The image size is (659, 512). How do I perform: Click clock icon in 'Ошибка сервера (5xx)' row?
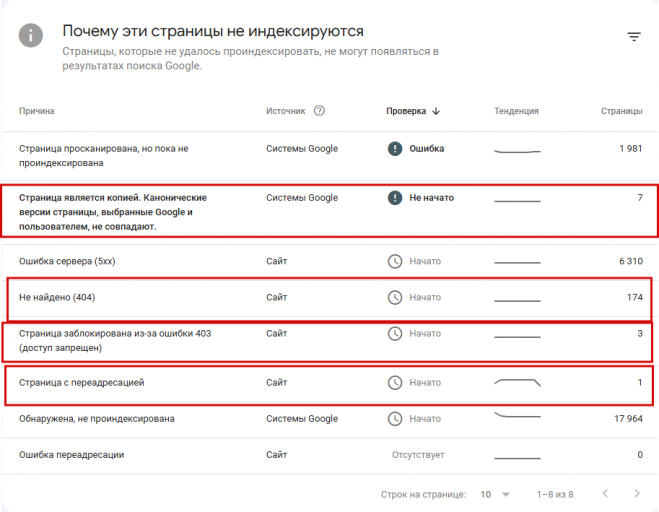395,262
